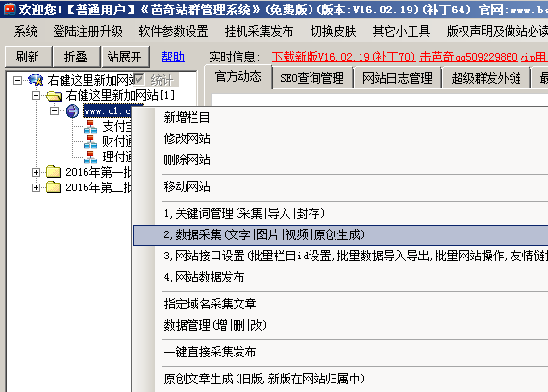Select the globe icon for www.u1 site

[73, 111]
